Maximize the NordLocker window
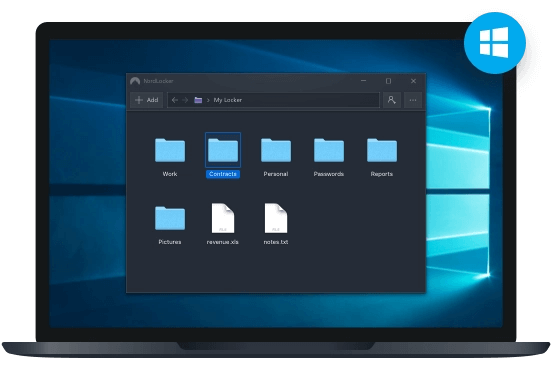The width and height of the screenshot is (552, 380). 388,81
